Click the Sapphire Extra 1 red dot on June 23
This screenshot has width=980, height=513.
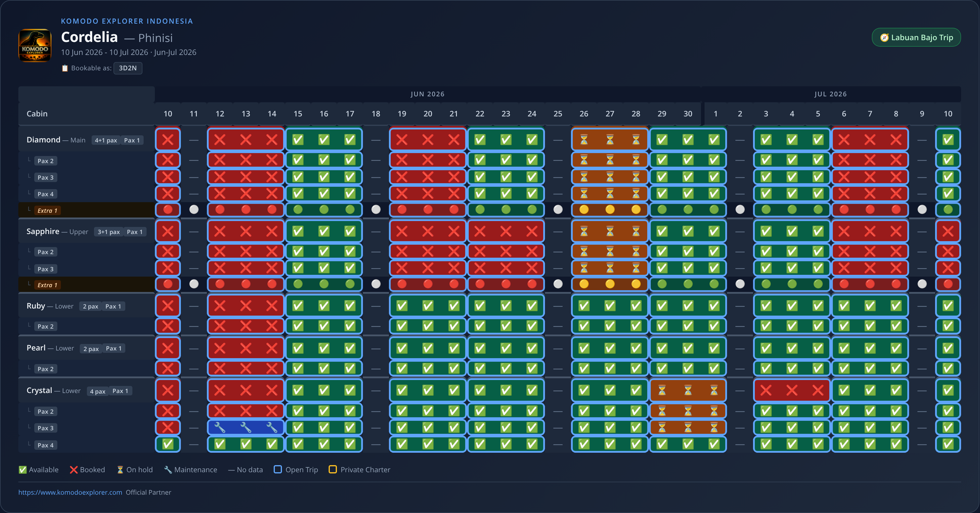point(506,284)
